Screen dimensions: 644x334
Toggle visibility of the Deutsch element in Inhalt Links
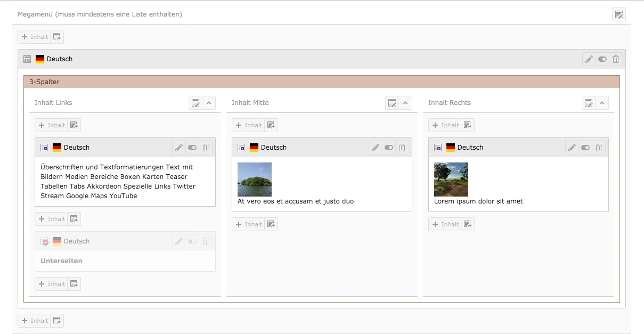[192, 148]
